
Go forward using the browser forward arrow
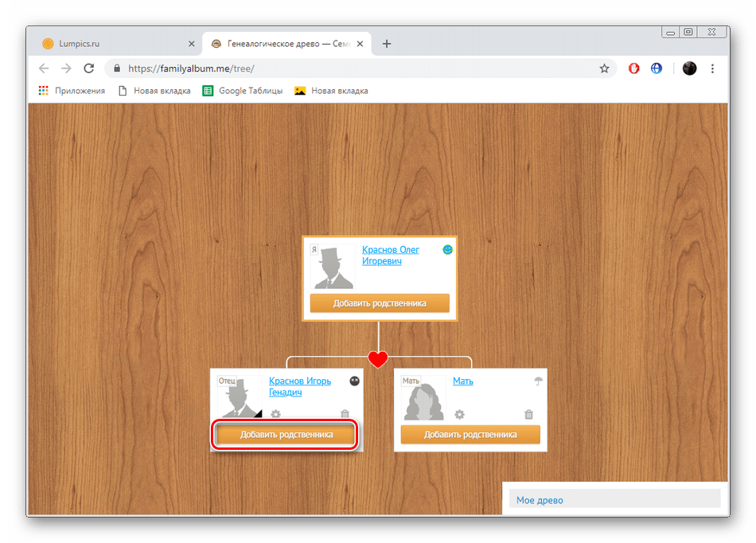[x=66, y=68]
